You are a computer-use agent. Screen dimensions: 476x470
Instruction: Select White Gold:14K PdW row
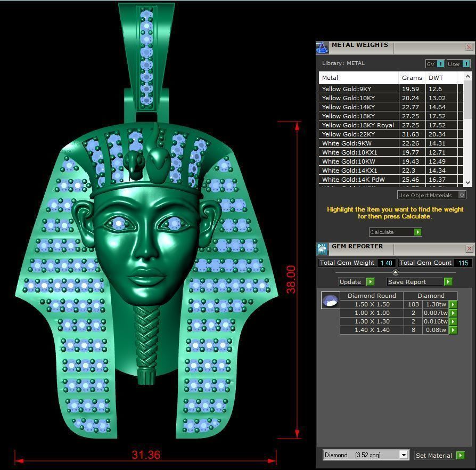click(391, 179)
